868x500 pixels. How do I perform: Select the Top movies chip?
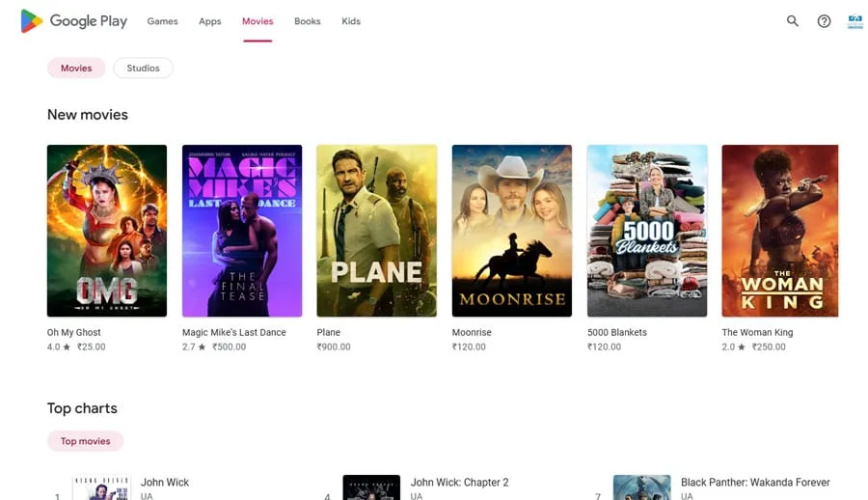coord(85,441)
